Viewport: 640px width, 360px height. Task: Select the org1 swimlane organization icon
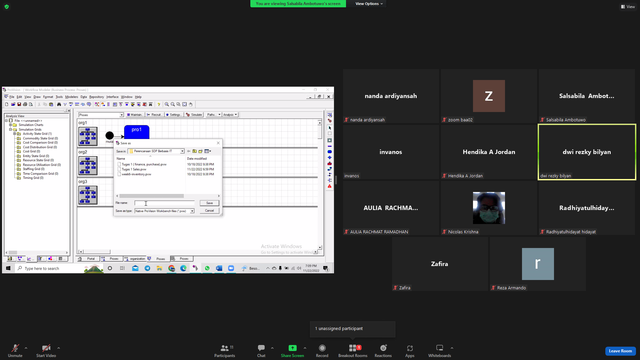pos(88,136)
